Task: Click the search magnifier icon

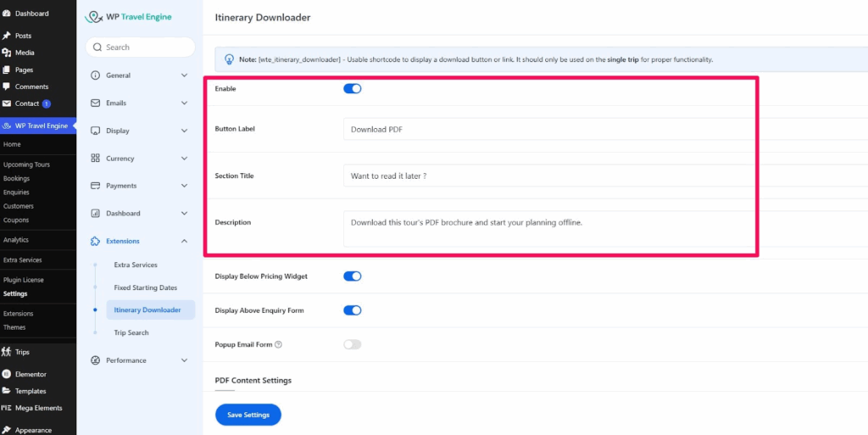Action: pyautogui.click(x=97, y=47)
